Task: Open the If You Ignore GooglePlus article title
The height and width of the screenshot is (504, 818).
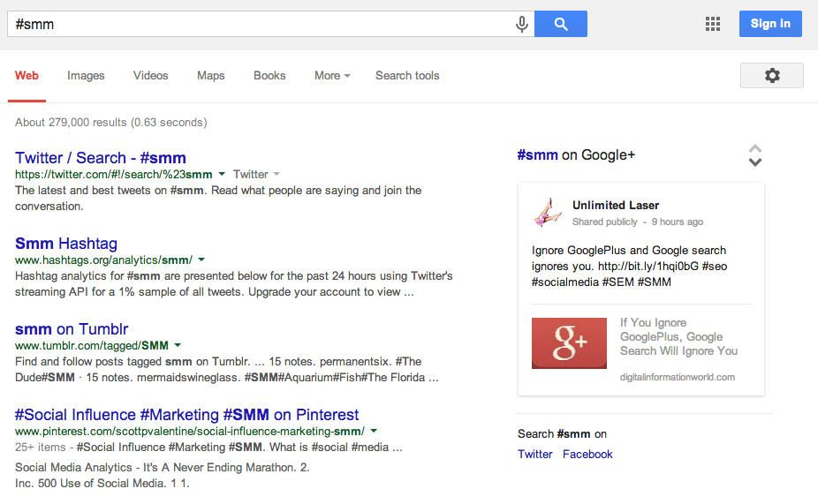Action: [x=678, y=336]
